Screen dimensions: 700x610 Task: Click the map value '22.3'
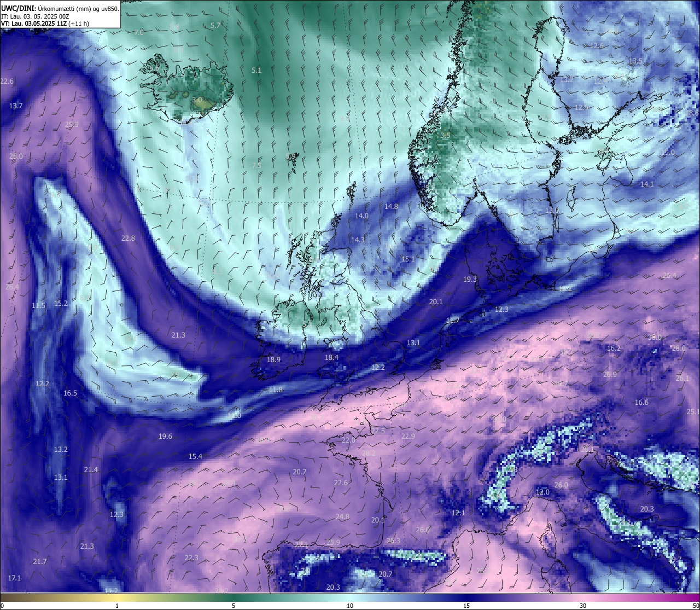(x=191, y=558)
